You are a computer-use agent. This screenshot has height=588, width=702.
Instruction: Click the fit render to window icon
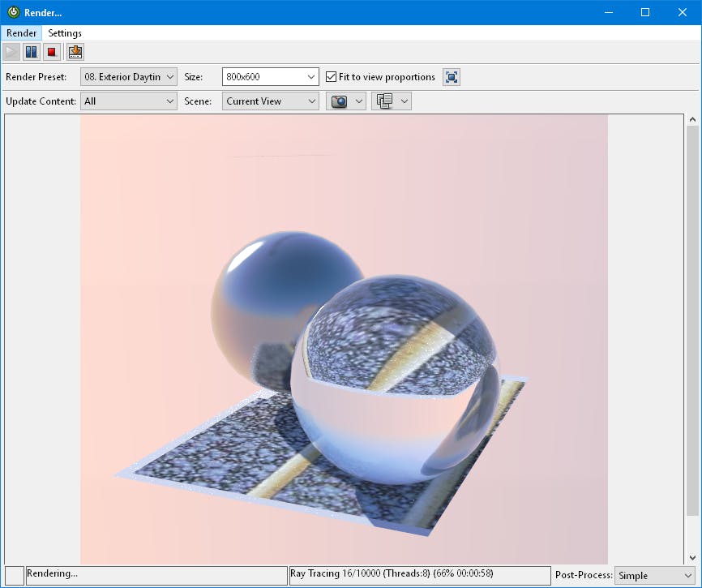click(451, 76)
